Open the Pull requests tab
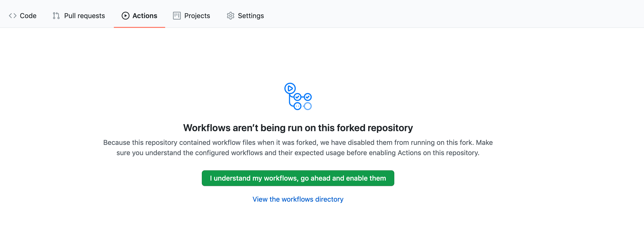Viewport: 644px width, 231px height. pos(84,15)
